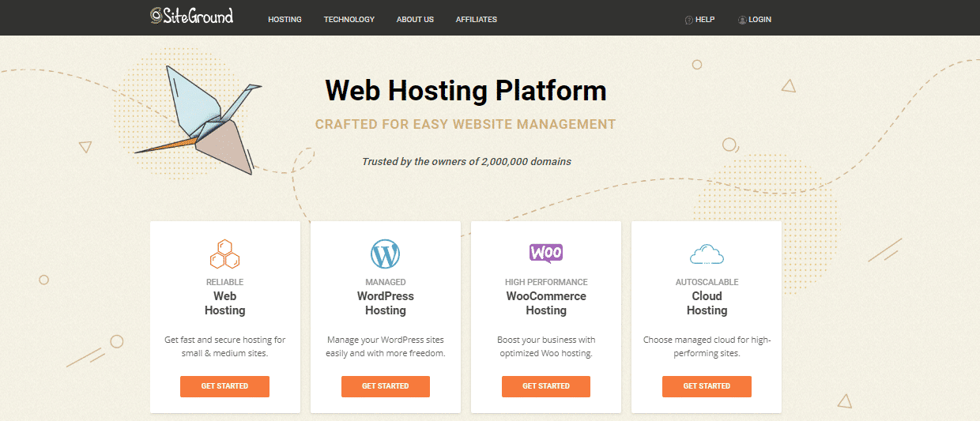
Task: Click 'Choose managed cloud' description text
Action: point(707,347)
